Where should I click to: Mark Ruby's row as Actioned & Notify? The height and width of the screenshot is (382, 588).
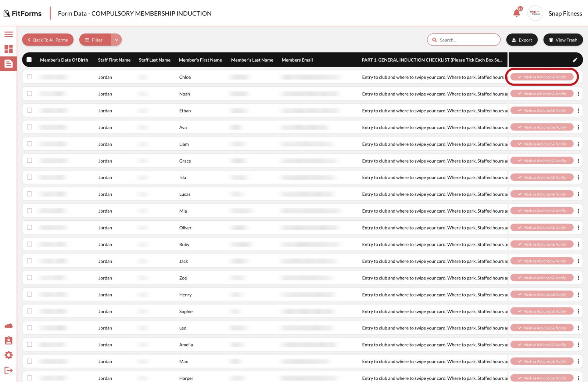click(542, 244)
